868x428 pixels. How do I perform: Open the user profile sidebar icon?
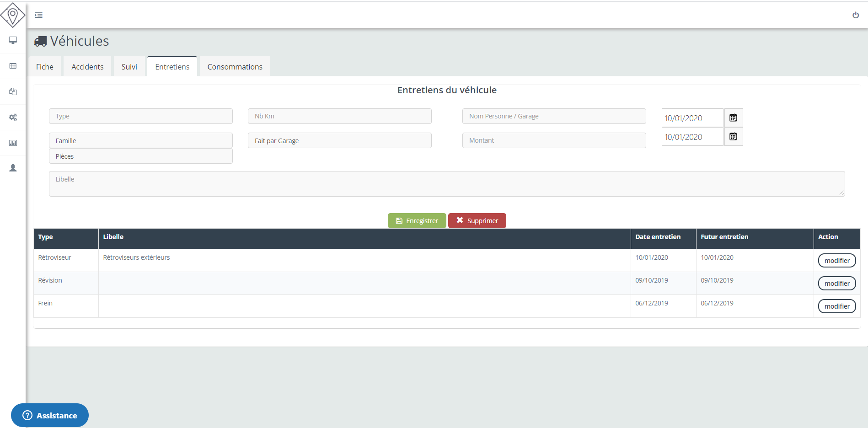click(13, 168)
